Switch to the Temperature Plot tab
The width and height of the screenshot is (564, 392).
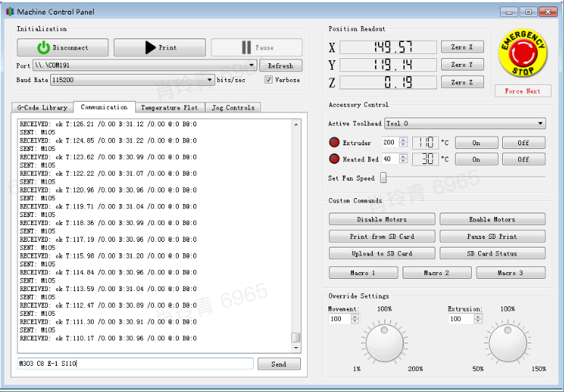tap(169, 107)
